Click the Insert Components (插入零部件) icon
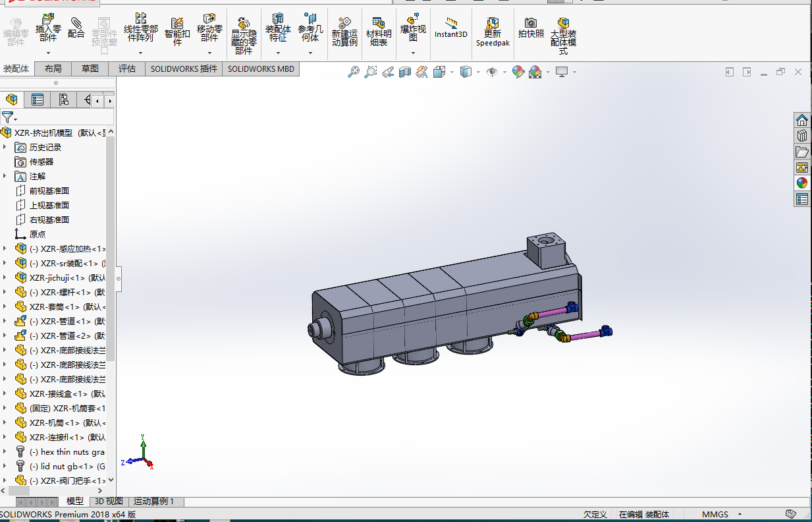812x522 pixels. click(x=48, y=20)
